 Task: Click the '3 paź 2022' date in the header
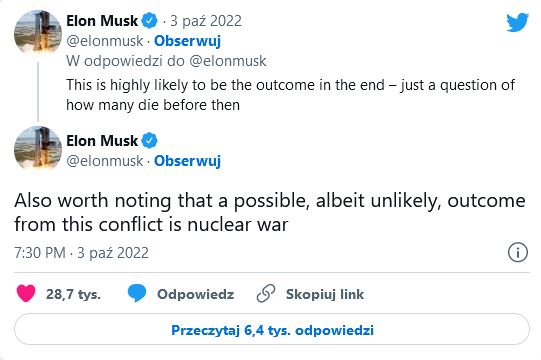point(206,21)
